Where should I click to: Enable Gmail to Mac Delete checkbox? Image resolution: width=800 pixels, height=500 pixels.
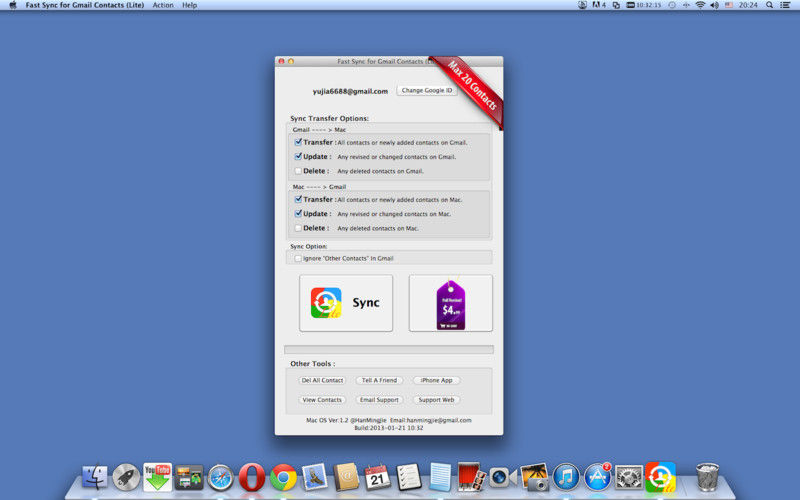[298, 171]
